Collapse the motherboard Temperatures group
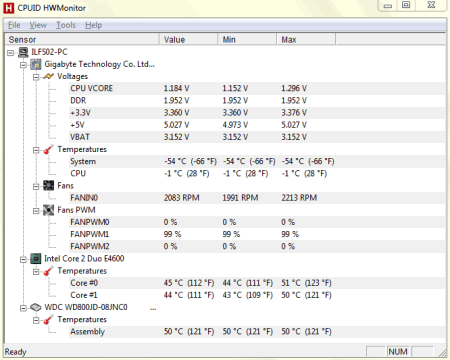This screenshot has width=450, height=360. tap(36, 150)
